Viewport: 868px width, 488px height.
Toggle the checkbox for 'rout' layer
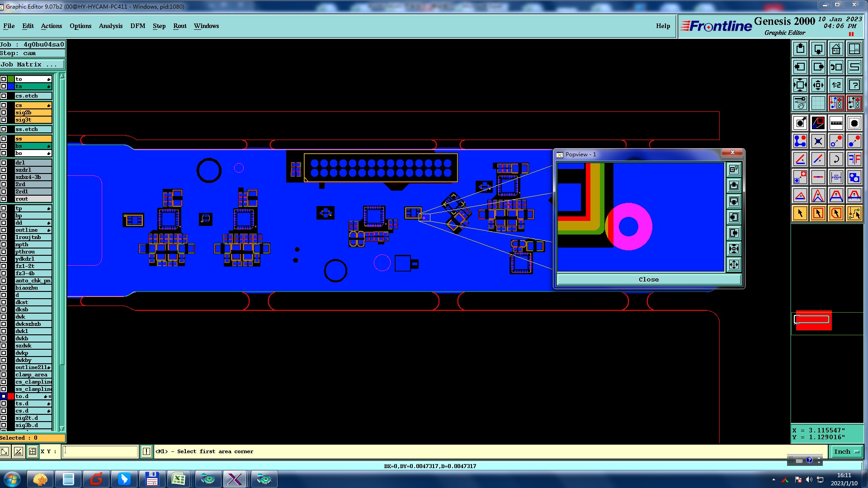coord(4,199)
